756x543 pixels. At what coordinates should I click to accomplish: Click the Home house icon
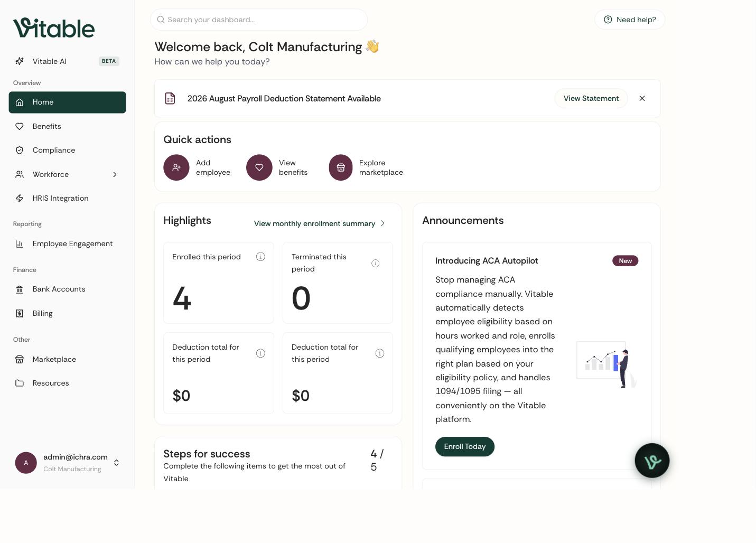[x=20, y=102]
